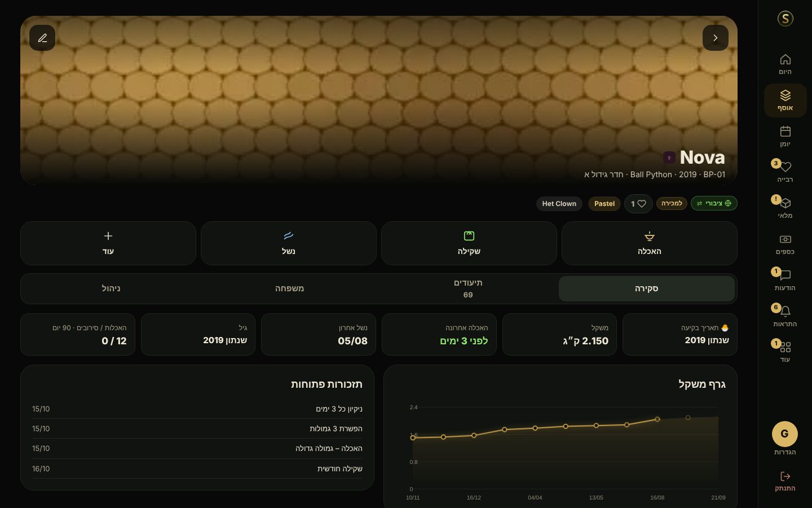This screenshot has height=508, width=812.
Task: Toggle the heart like counter
Action: [638, 204]
